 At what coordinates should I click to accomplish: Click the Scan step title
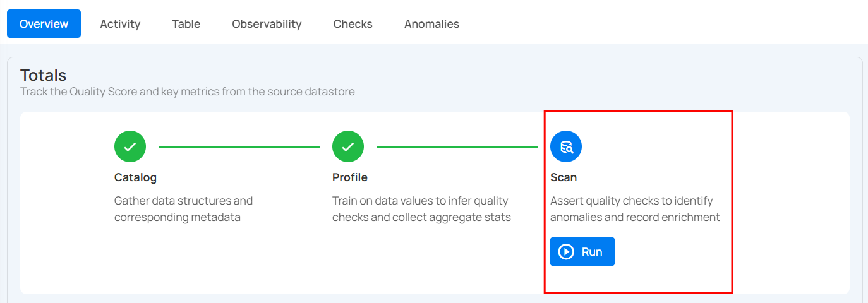tap(564, 177)
